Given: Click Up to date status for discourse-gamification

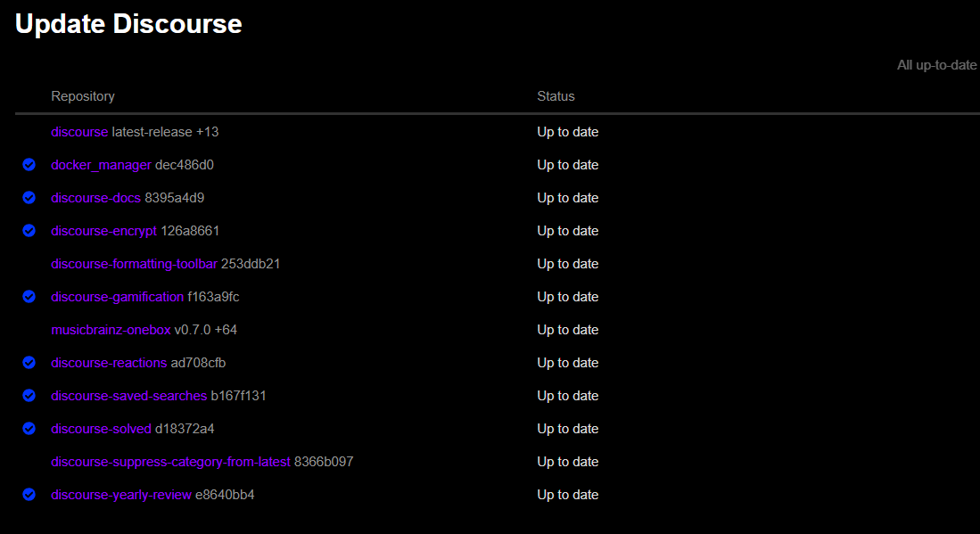Looking at the screenshot, I should [567, 297].
